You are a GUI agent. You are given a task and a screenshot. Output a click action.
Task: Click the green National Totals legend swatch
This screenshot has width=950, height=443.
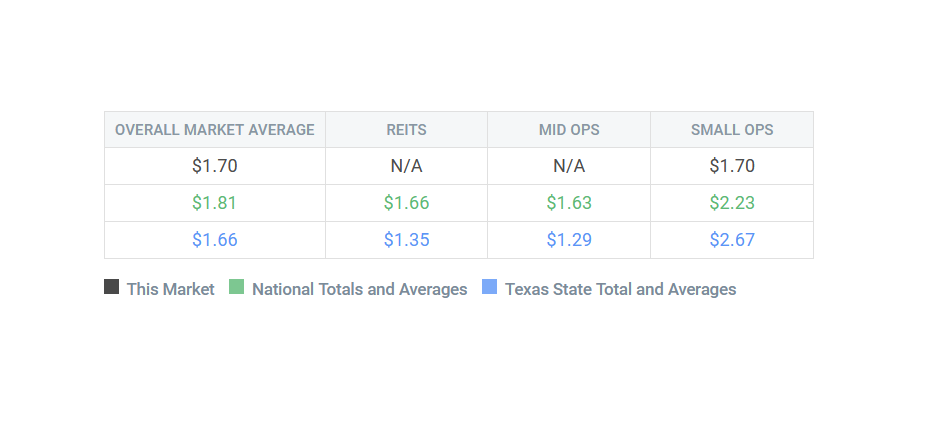236,288
